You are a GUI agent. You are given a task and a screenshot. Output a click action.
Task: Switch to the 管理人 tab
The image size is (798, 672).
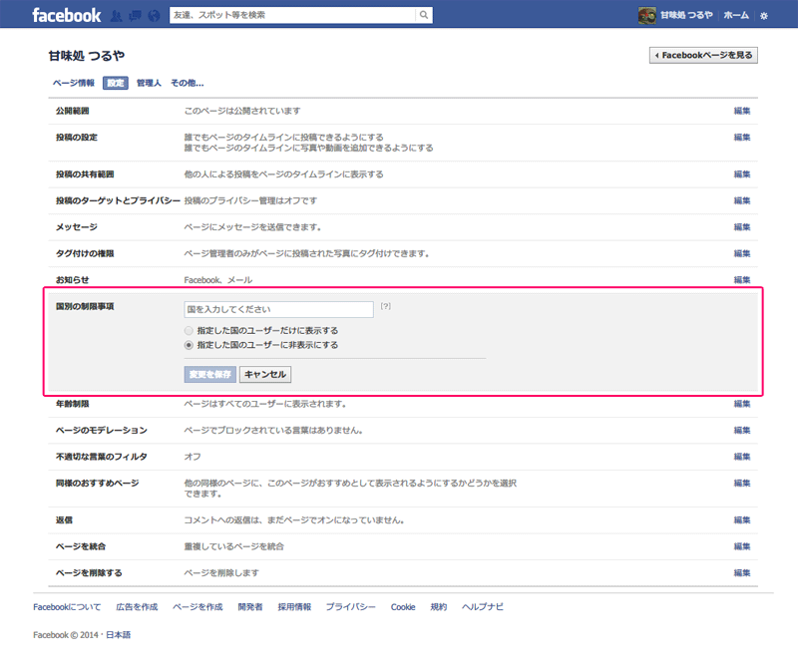(149, 83)
